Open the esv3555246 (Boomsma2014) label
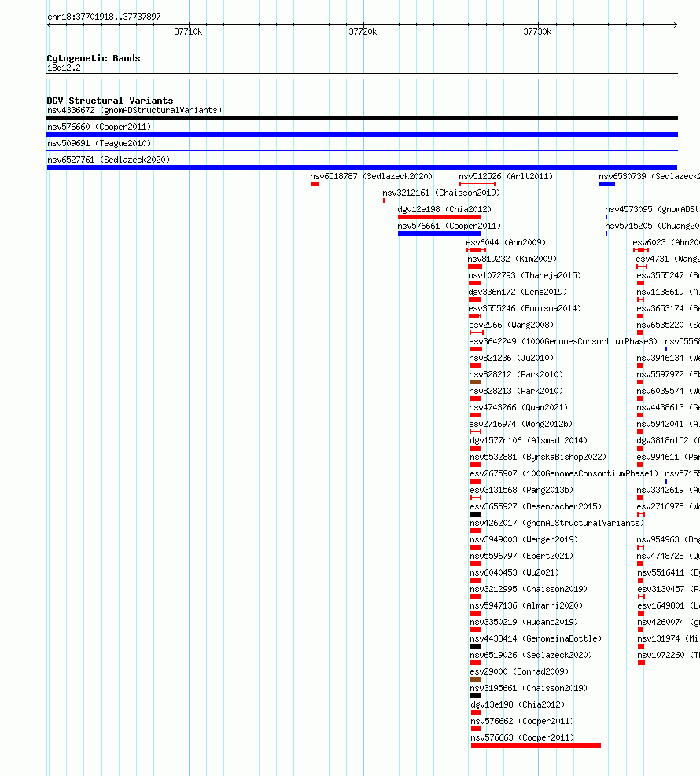The image size is (700, 776). [525, 308]
